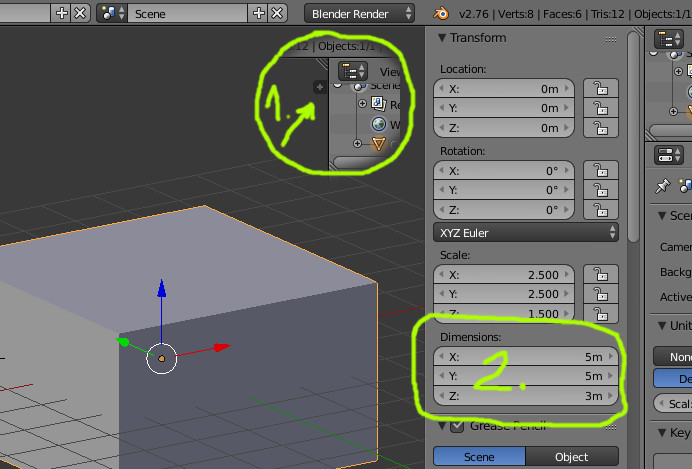
Task: Lock the Scale Y value
Action: (601, 294)
